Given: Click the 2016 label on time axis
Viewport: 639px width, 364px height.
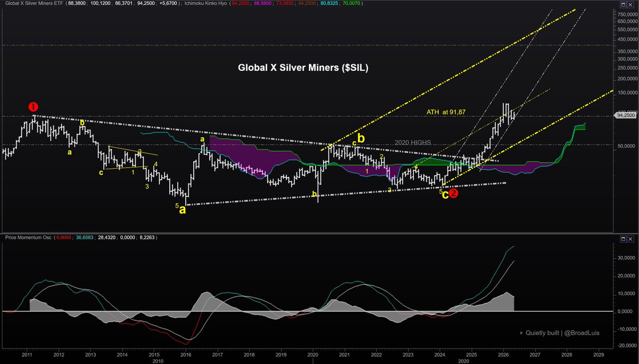Looking at the screenshot, I should (x=185, y=354).
